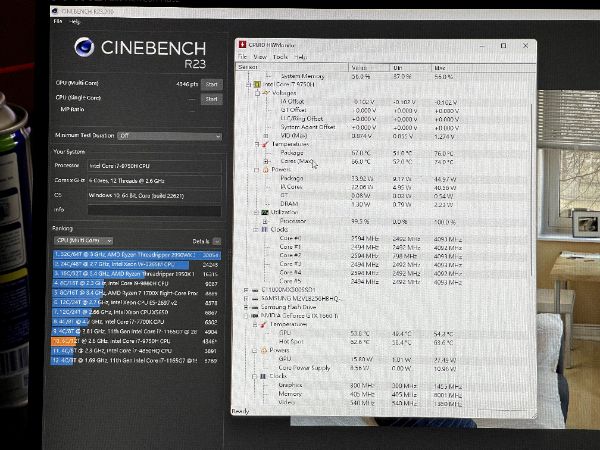The image size is (600, 450).
Task: Open the File menu in HWMonitor
Action: pyautogui.click(x=243, y=57)
